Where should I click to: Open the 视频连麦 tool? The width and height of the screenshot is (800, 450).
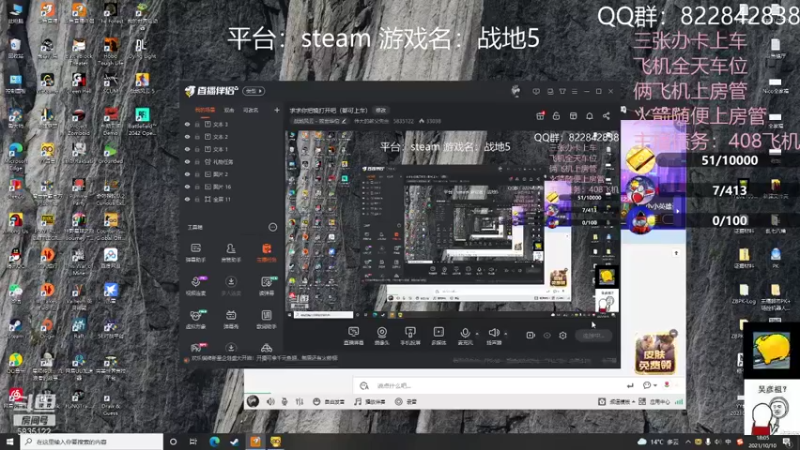click(196, 286)
